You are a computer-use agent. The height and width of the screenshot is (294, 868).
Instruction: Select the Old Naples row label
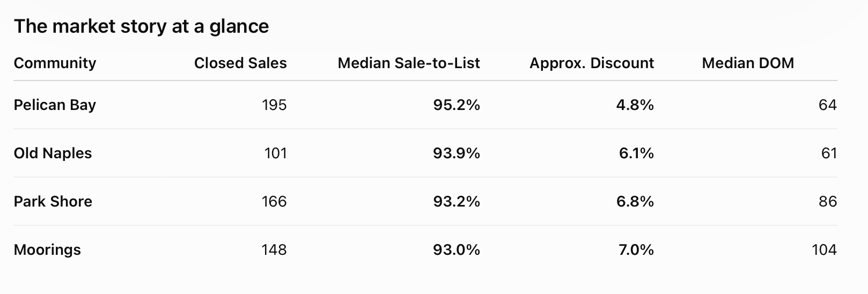(x=53, y=153)
